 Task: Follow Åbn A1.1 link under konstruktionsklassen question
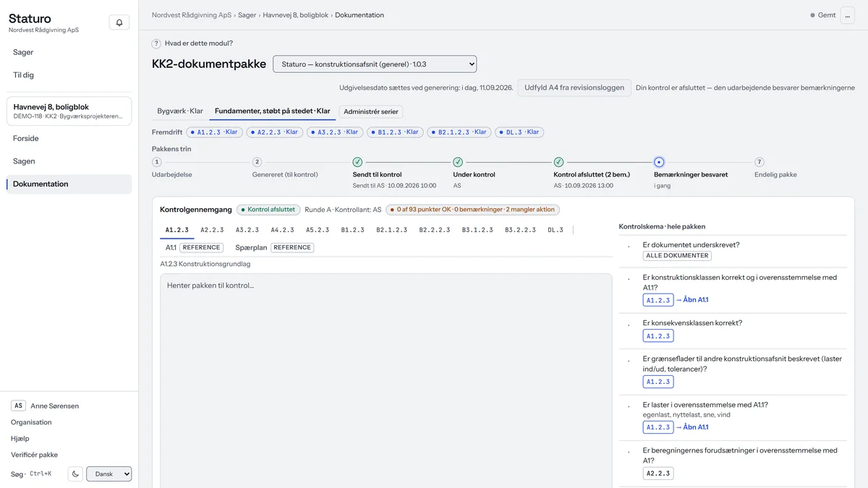click(692, 300)
